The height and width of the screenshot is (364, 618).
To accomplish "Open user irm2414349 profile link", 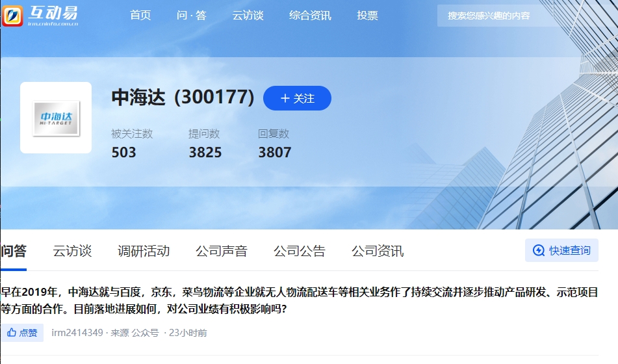I will [x=77, y=333].
